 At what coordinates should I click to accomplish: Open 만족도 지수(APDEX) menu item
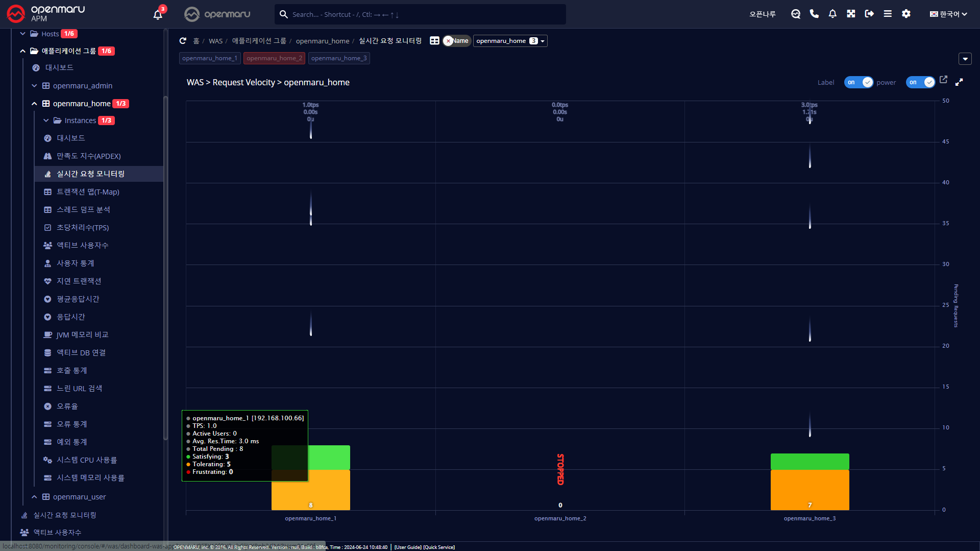point(88,156)
